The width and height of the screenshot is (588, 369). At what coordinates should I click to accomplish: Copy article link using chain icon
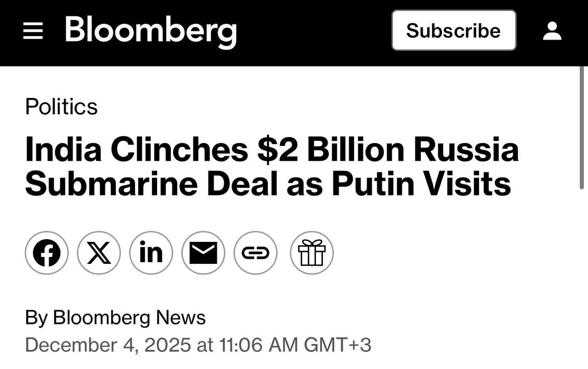pyautogui.click(x=255, y=253)
